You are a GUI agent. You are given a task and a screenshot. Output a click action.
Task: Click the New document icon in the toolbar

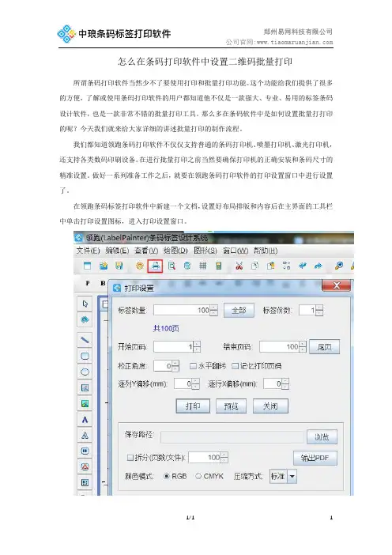coord(87,266)
